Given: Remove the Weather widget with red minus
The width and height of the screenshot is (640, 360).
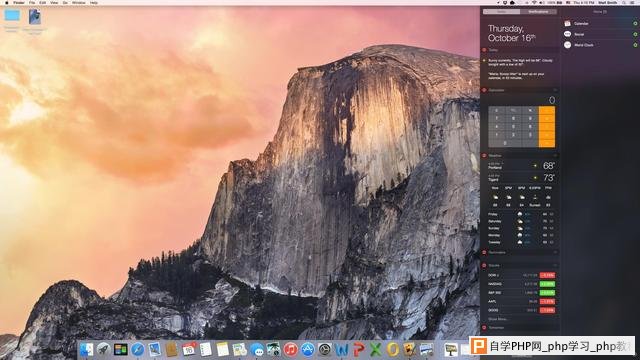Looking at the screenshot, I should [484, 156].
